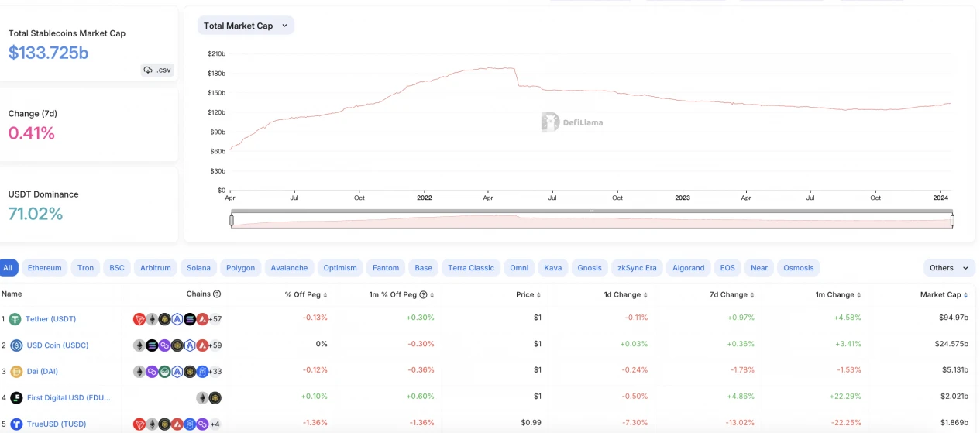Open the TrueUSD (TUSD) details link
This screenshot has height=433, width=980.
click(56, 424)
